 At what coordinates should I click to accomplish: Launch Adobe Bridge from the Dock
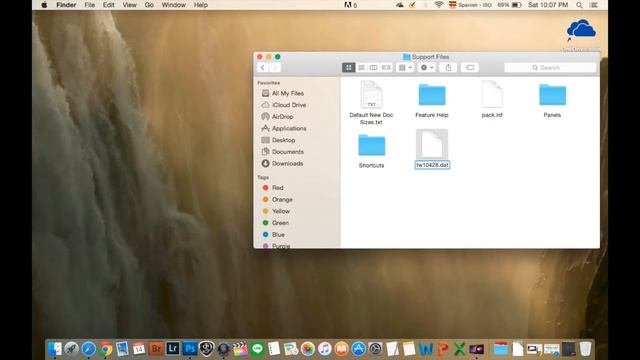(x=156, y=349)
